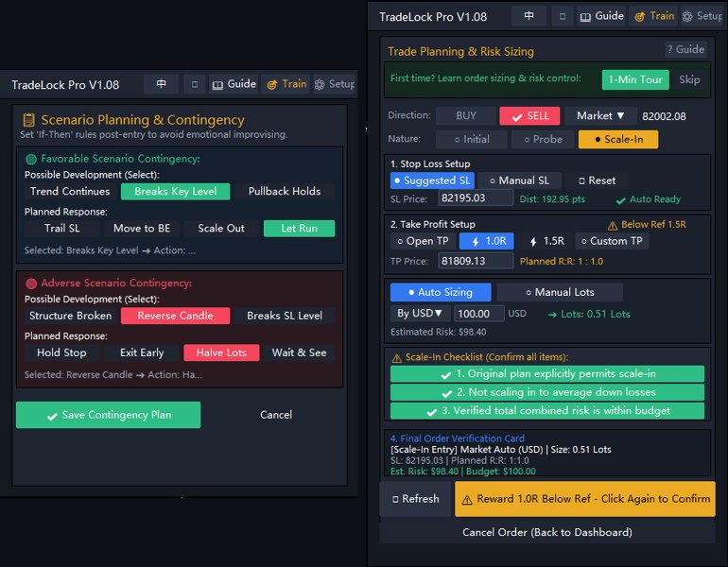This screenshot has height=567, width=728.
Task: Open Guide in the left Scenario Planning window
Action: pyautogui.click(x=234, y=84)
